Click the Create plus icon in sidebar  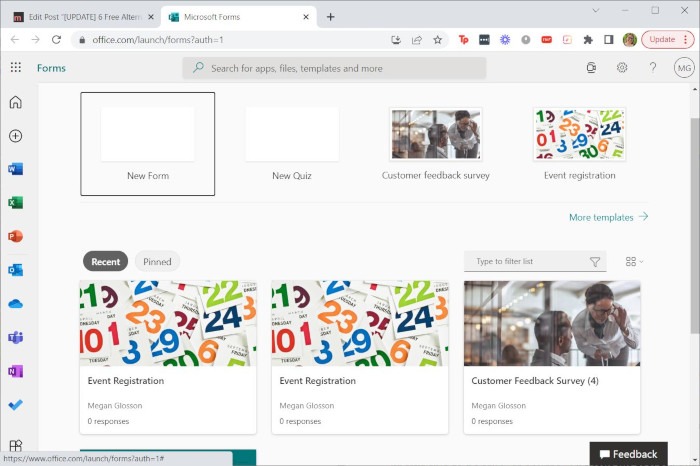16,136
